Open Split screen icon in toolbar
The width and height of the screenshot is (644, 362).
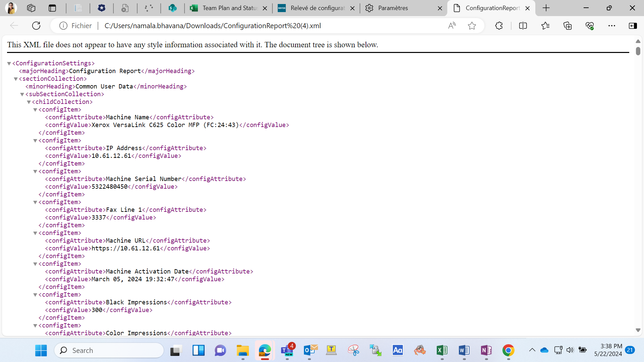click(523, 26)
